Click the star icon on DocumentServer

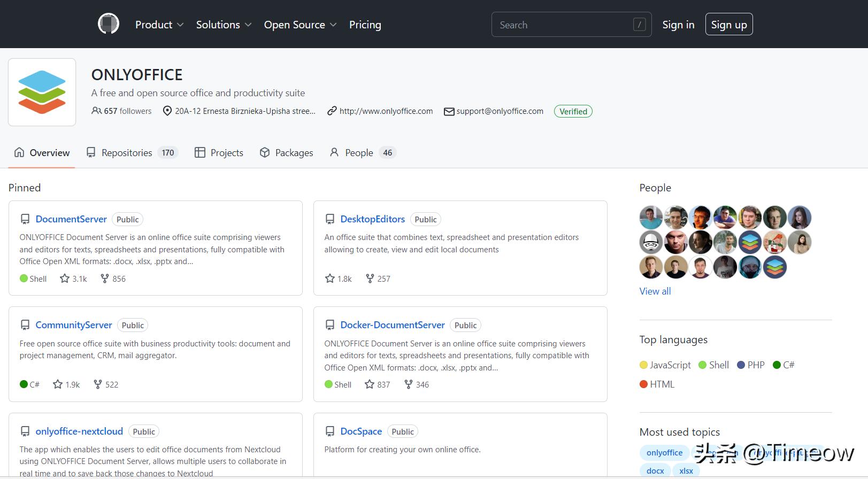(x=65, y=279)
